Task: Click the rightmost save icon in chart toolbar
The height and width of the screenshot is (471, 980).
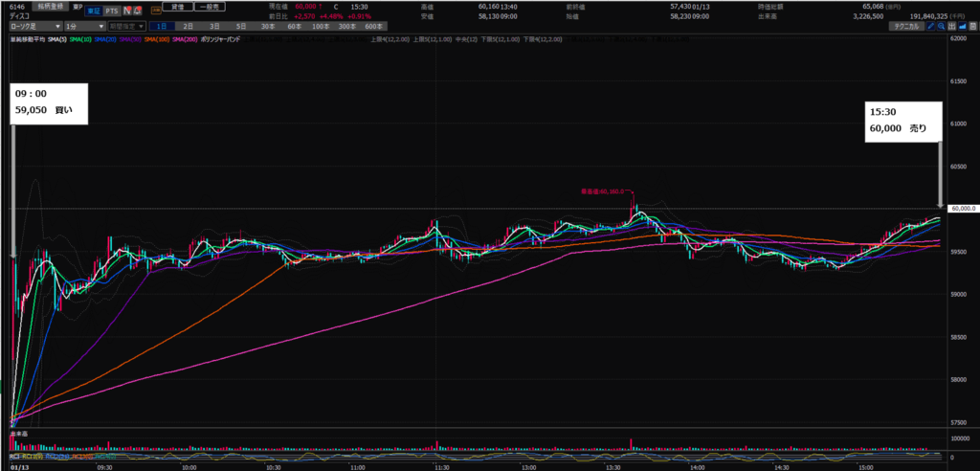Action: tap(973, 27)
